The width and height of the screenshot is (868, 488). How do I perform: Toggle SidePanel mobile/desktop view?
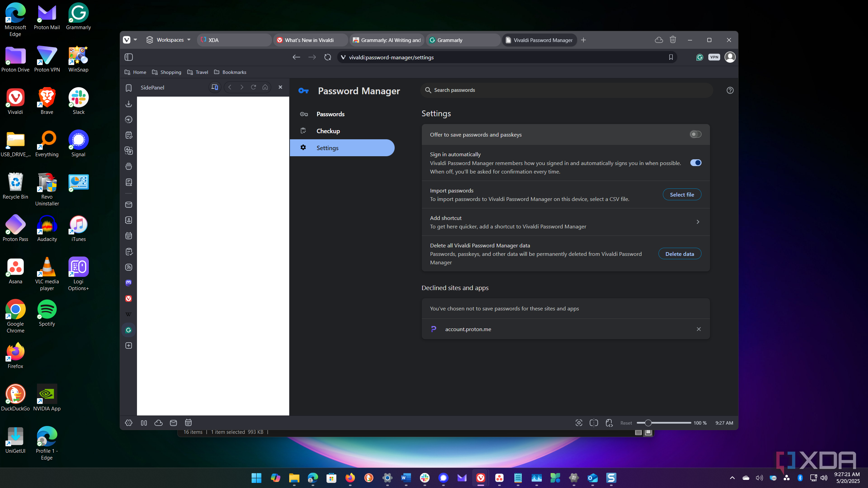coord(215,87)
